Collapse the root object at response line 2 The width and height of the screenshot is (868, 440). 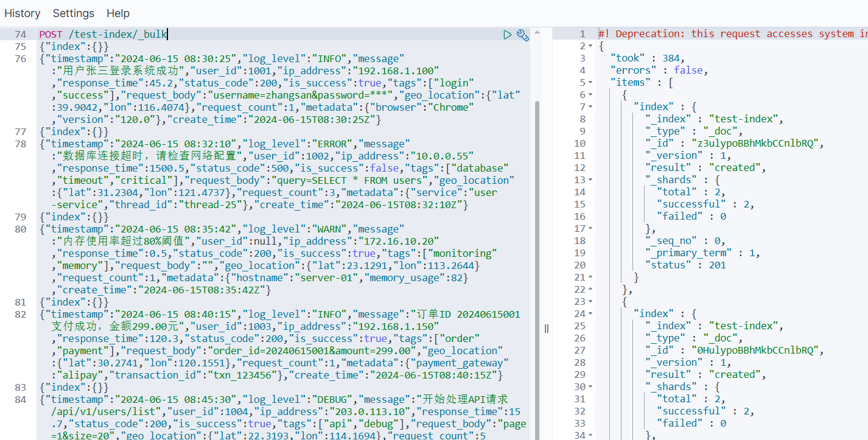pos(590,46)
